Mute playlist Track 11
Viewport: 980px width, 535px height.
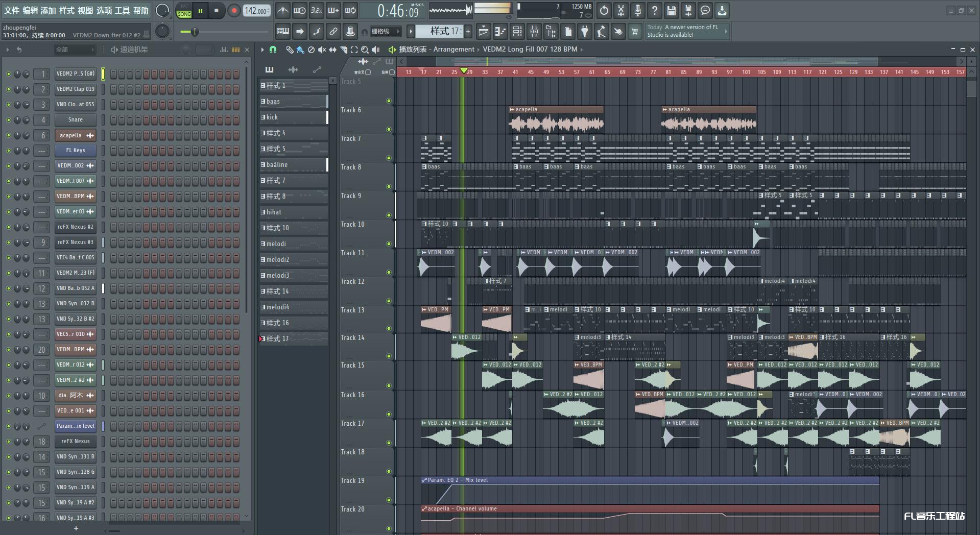tap(389, 273)
